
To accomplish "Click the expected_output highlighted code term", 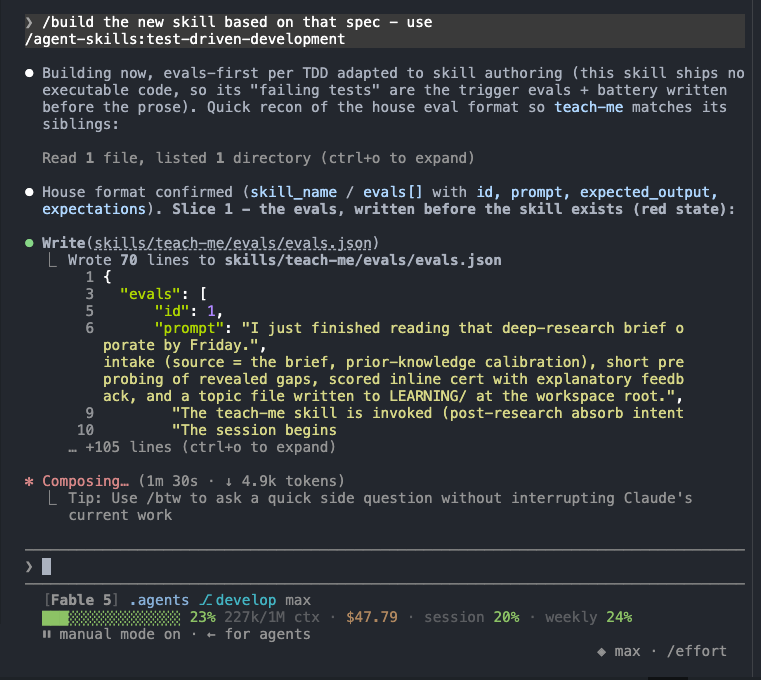I will coord(645,192).
